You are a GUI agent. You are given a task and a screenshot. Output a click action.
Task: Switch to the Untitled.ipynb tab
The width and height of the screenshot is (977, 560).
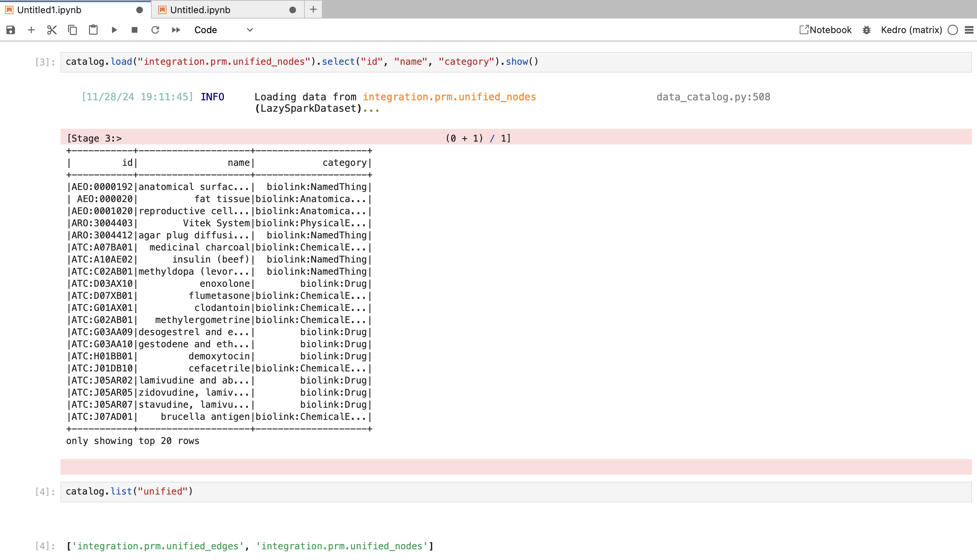tap(200, 10)
